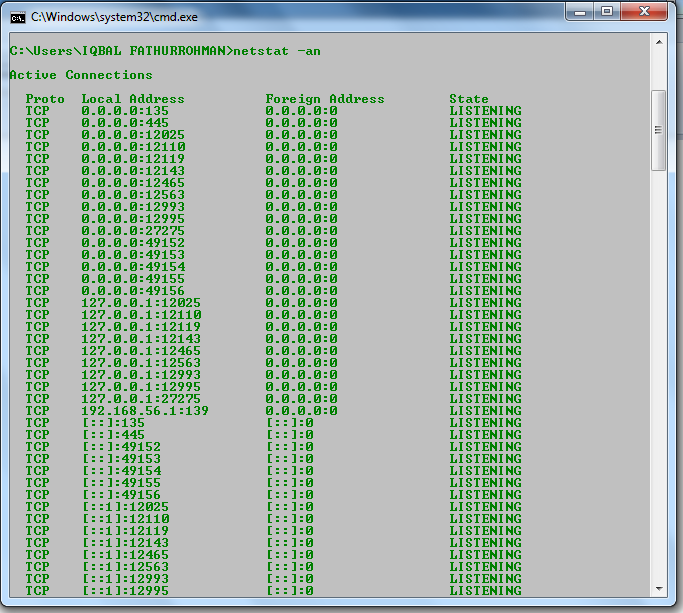This screenshot has height=613, width=683.
Task: Click local address 0.0.0.0:445
Action: click(x=125, y=123)
